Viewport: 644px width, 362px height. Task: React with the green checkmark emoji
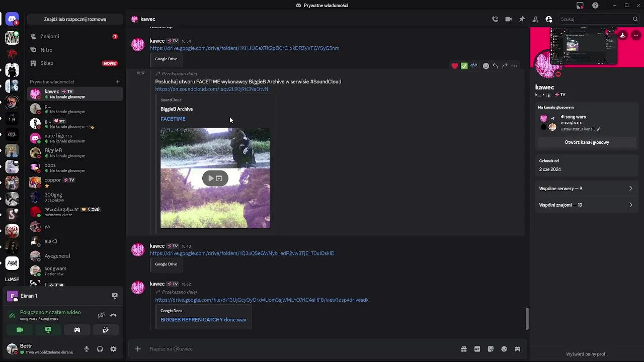(x=464, y=66)
